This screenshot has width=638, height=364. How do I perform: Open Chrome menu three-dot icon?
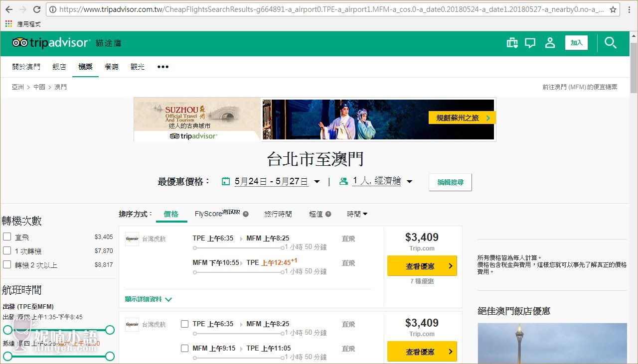629,9
